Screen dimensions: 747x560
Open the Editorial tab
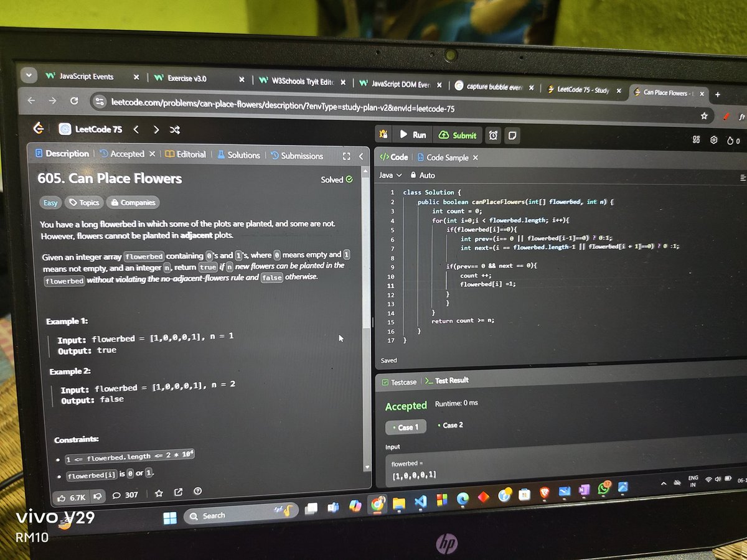pyautogui.click(x=186, y=154)
